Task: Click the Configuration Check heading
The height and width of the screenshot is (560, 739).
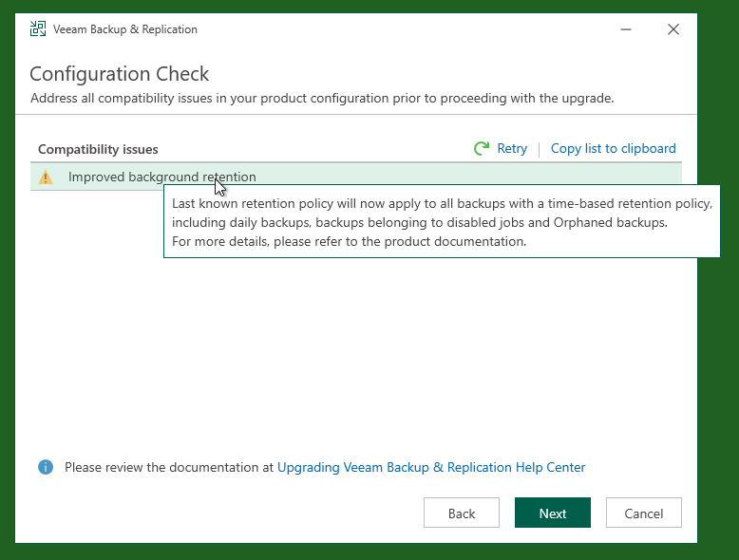Action: tap(120, 74)
